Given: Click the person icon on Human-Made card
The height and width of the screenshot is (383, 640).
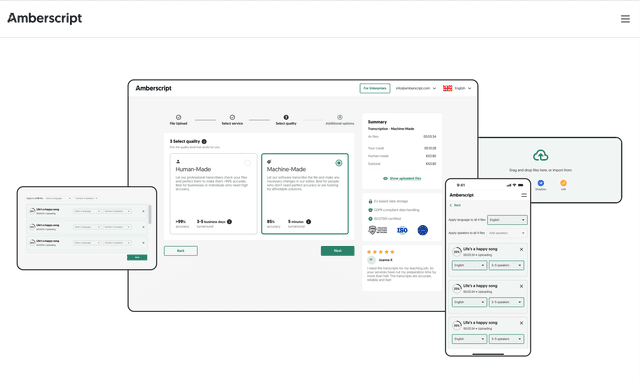Looking at the screenshot, I should coord(178,162).
